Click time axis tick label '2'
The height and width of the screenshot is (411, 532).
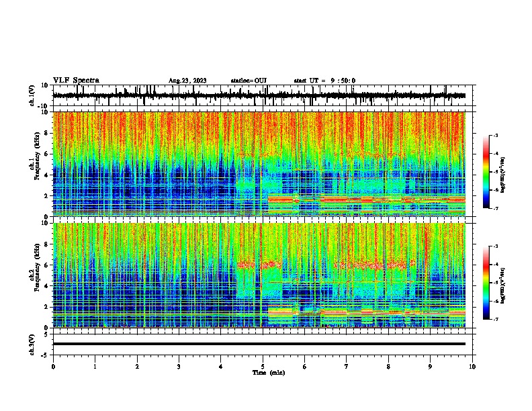137,367
